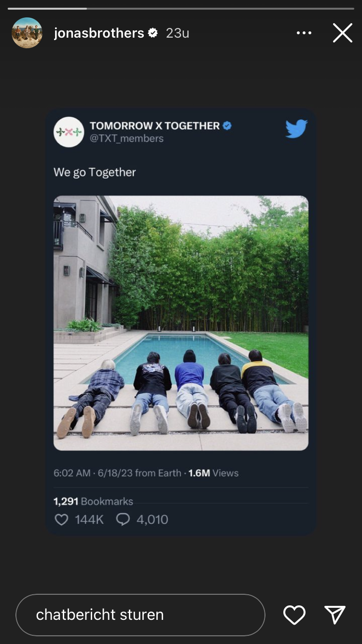The height and width of the screenshot is (644, 362).
Task: Close the story with the X icon
Action: click(343, 33)
